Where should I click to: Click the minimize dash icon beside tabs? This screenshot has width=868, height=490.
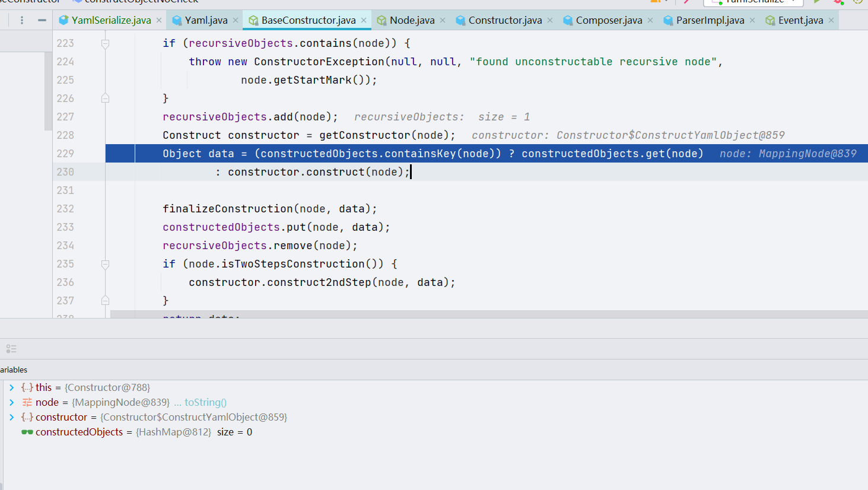coord(42,20)
